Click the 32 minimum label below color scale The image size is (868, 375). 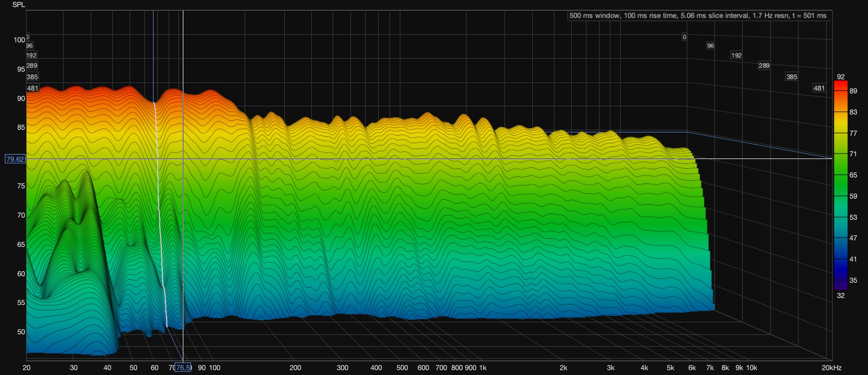click(x=840, y=295)
